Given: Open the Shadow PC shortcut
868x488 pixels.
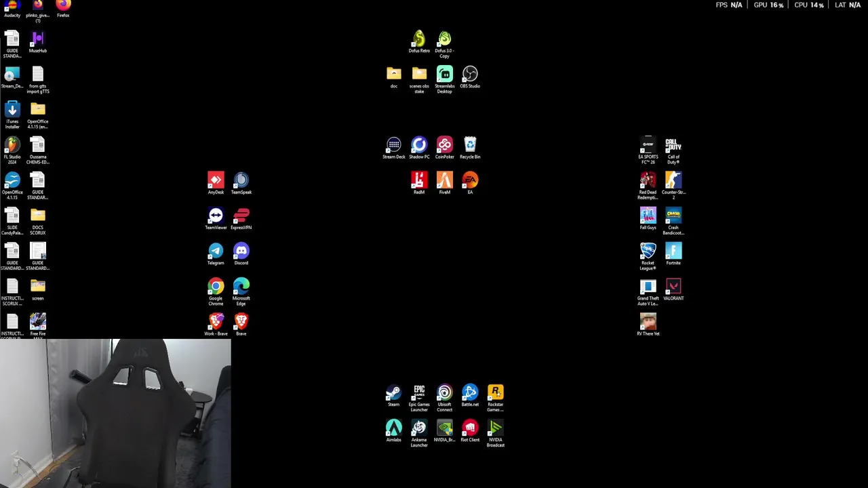Looking at the screenshot, I should tap(419, 148).
